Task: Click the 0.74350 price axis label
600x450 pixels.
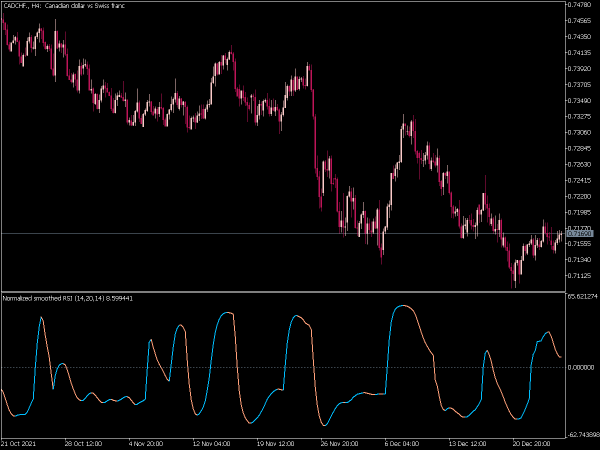Action: click(x=580, y=37)
